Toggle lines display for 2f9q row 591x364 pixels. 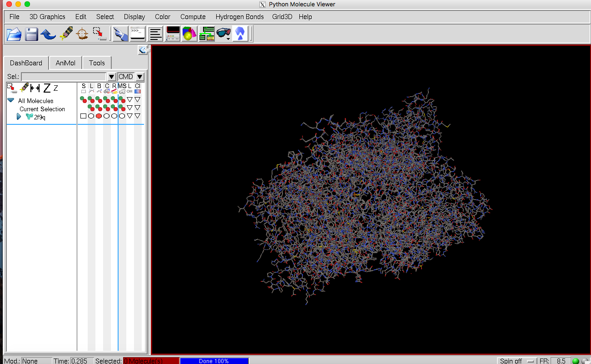[91, 116]
